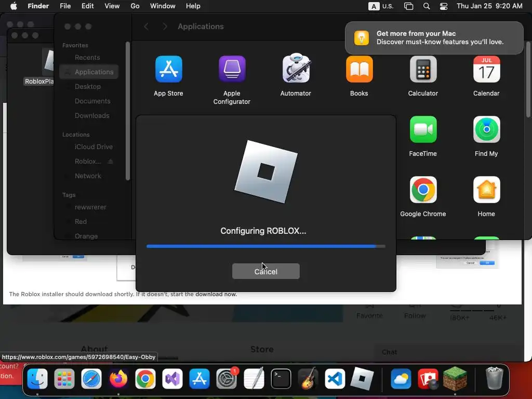Open the View menu
Viewport: 532px width, 399px height.
(x=112, y=6)
